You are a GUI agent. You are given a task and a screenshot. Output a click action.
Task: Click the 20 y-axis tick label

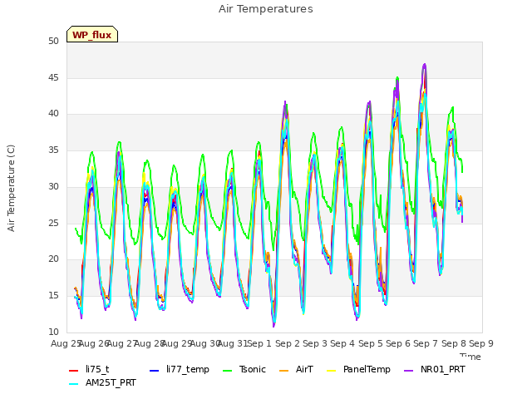(53, 259)
